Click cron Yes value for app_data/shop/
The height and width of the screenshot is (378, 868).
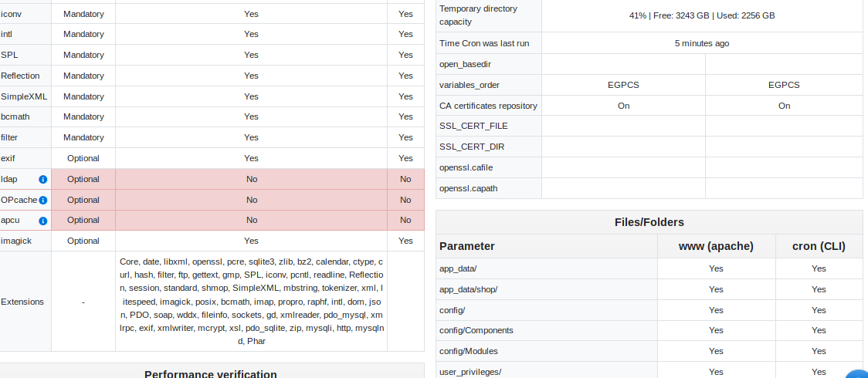coord(819,289)
